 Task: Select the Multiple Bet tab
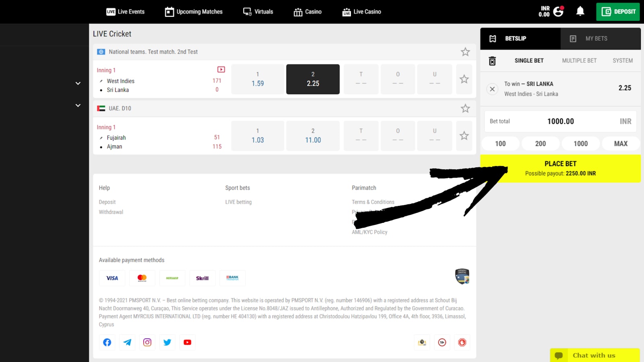point(579,61)
